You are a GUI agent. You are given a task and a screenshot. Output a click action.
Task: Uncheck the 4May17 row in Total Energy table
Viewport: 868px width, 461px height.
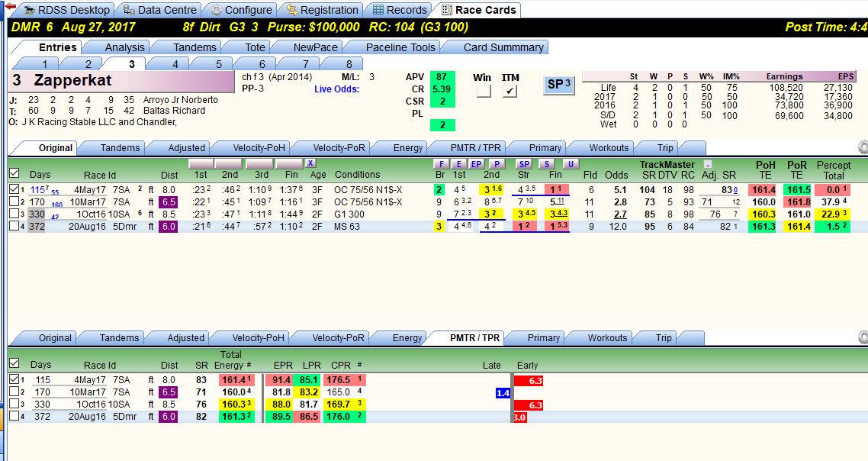[14, 379]
